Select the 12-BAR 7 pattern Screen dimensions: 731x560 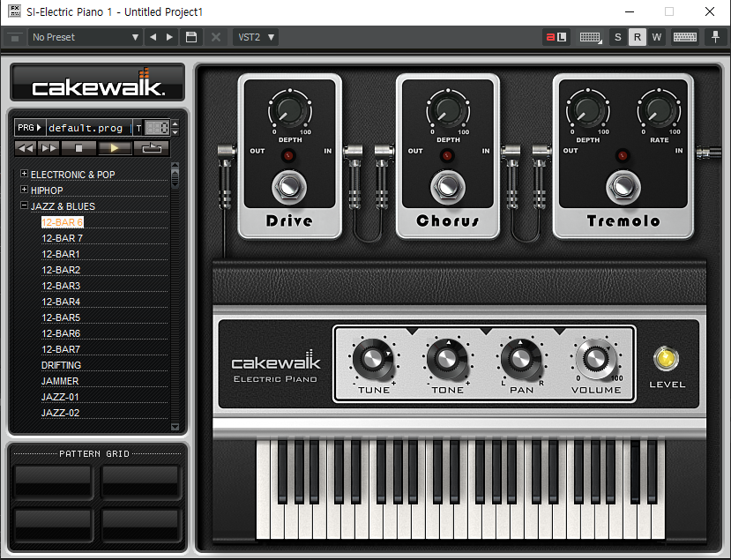pos(62,238)
